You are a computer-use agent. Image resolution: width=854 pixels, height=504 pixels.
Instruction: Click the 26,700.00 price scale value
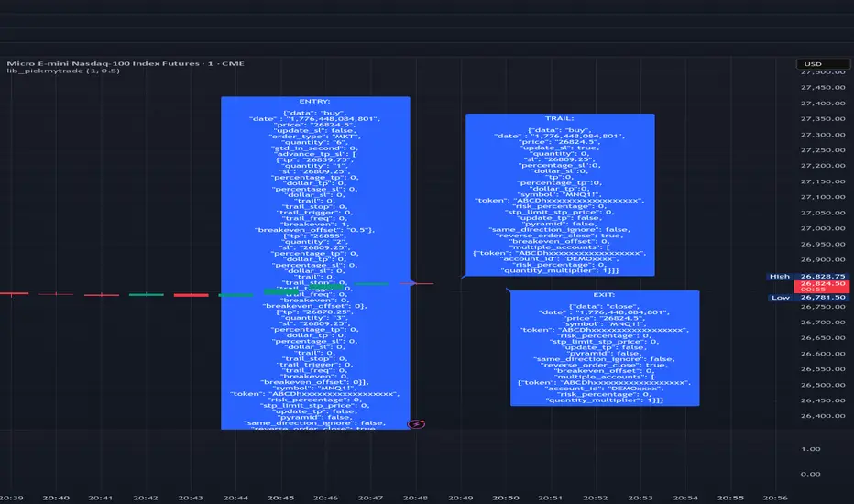[823, 322]
